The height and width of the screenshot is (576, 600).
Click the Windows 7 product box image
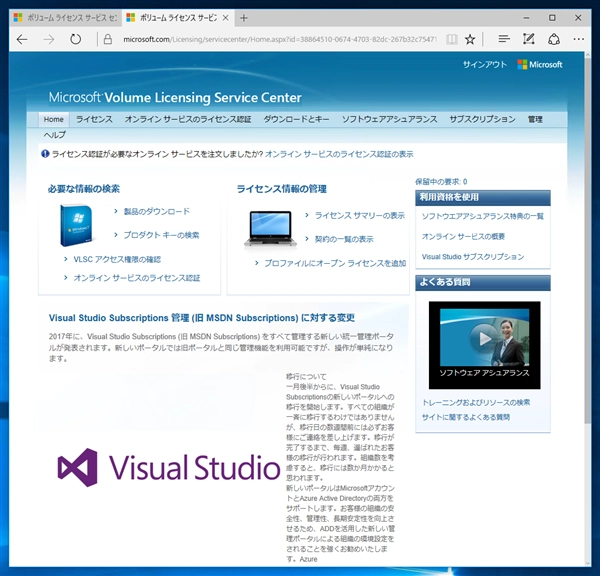click(x=77, y=225)
